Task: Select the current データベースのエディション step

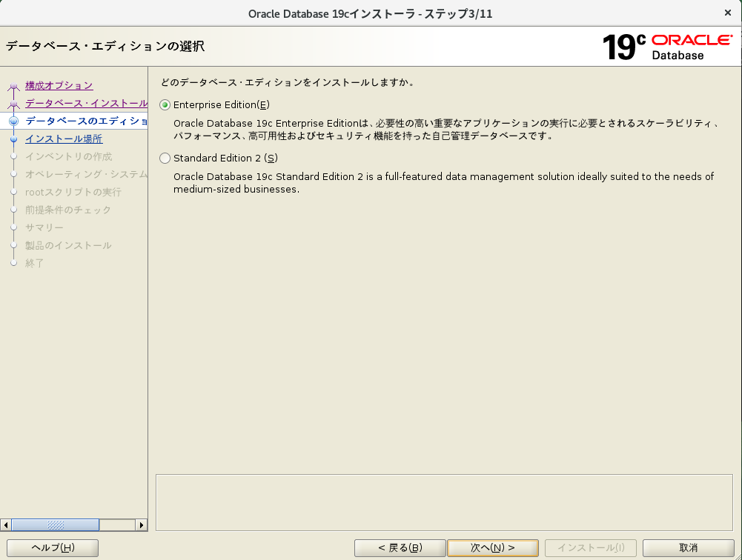Action: (x=86, y=121)
